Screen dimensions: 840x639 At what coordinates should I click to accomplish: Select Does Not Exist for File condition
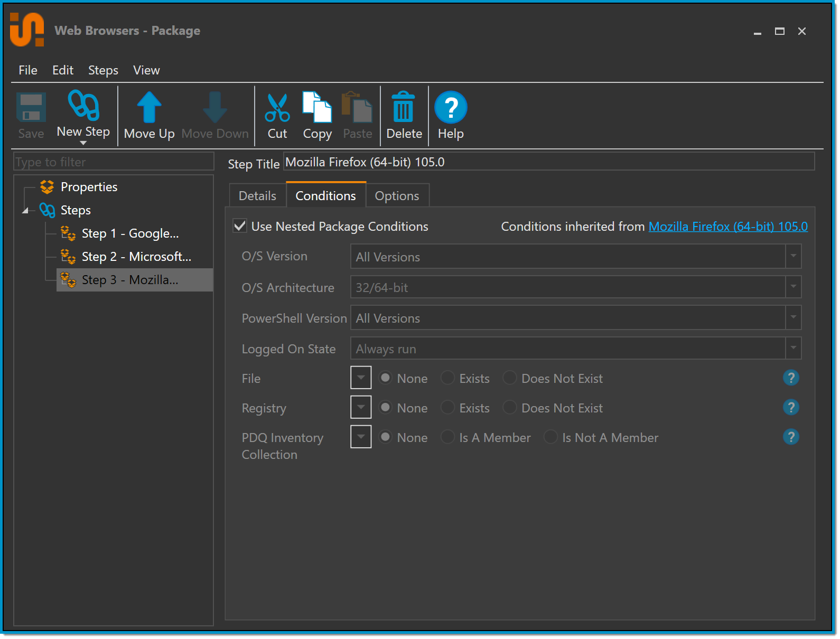point(510,378)
